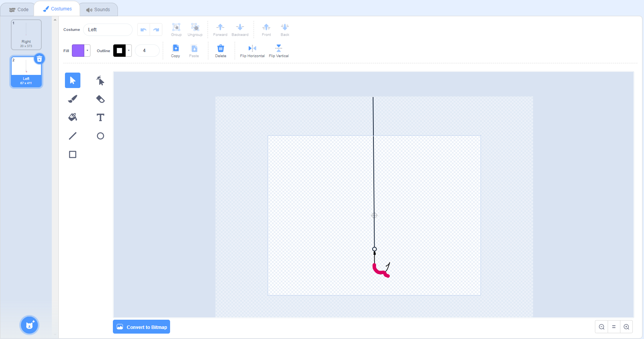
Task: Click the purple Fill color swatch
Action: pos(78,51)
